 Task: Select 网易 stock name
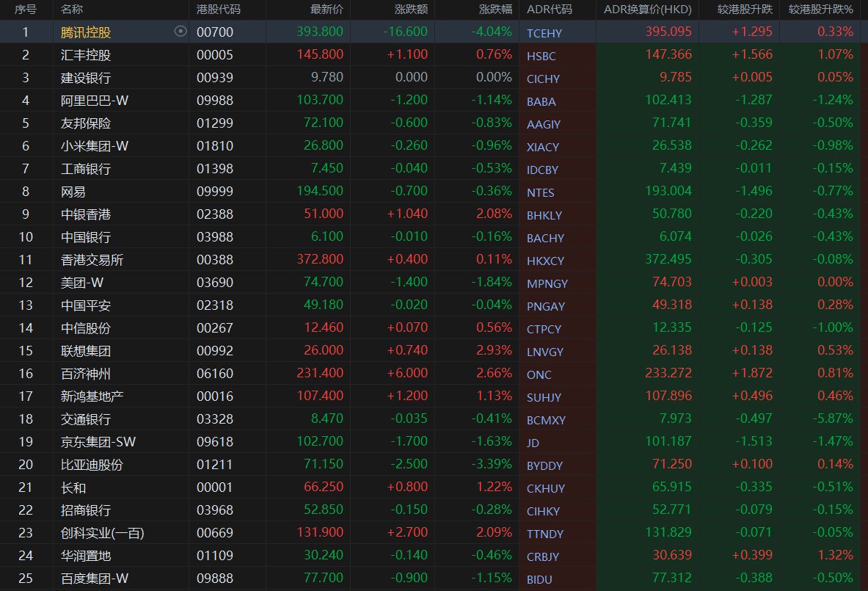click(x=73, y=192)
